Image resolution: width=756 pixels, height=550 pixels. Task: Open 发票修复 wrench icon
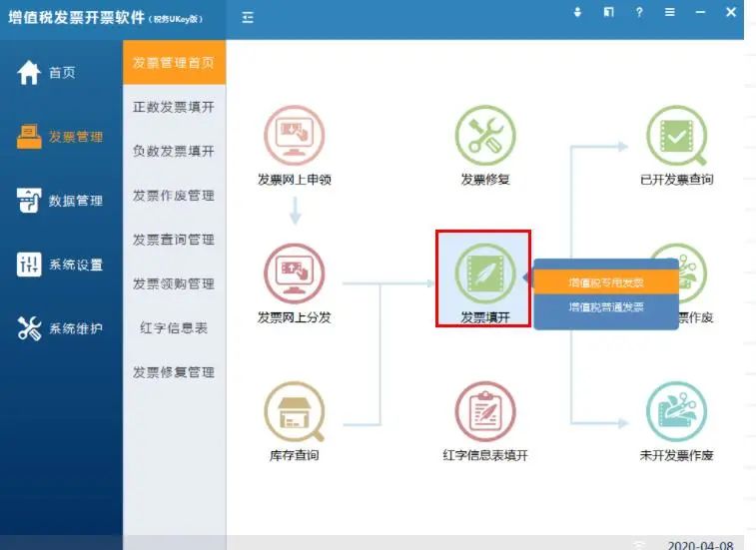pyautogui.click(x=485, y=136)
